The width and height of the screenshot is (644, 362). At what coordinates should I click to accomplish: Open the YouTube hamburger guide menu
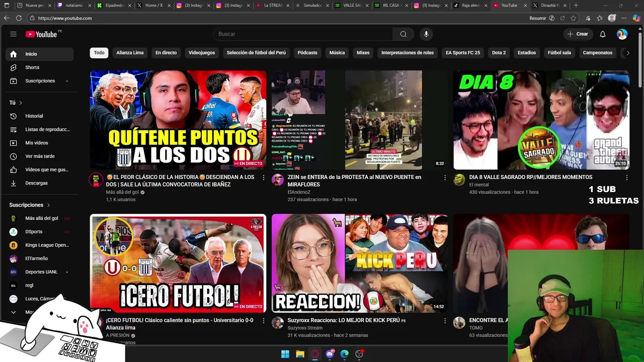pyautogui.click(x=14, y=34)
